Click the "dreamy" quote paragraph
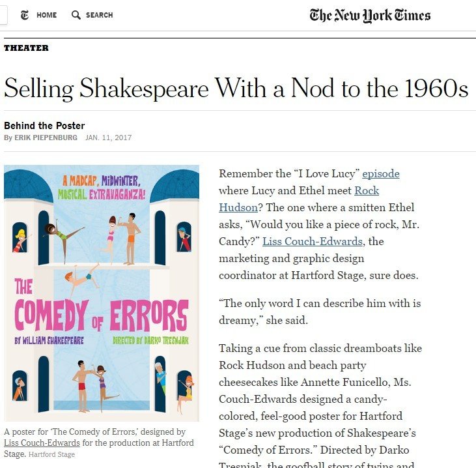The image size is (476, 468). click(320, 312)
